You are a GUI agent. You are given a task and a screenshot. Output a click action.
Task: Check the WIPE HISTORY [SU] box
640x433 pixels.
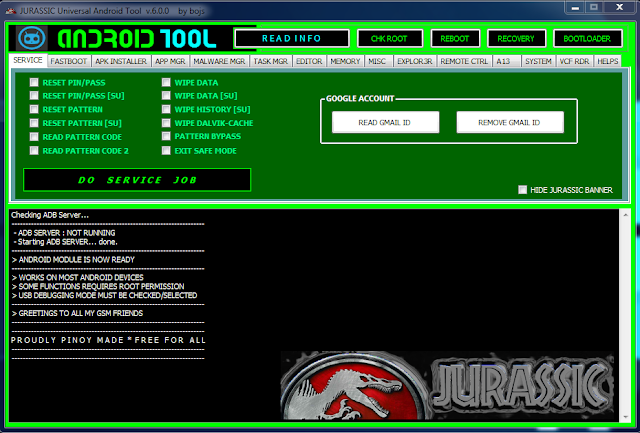click(166, 109)
